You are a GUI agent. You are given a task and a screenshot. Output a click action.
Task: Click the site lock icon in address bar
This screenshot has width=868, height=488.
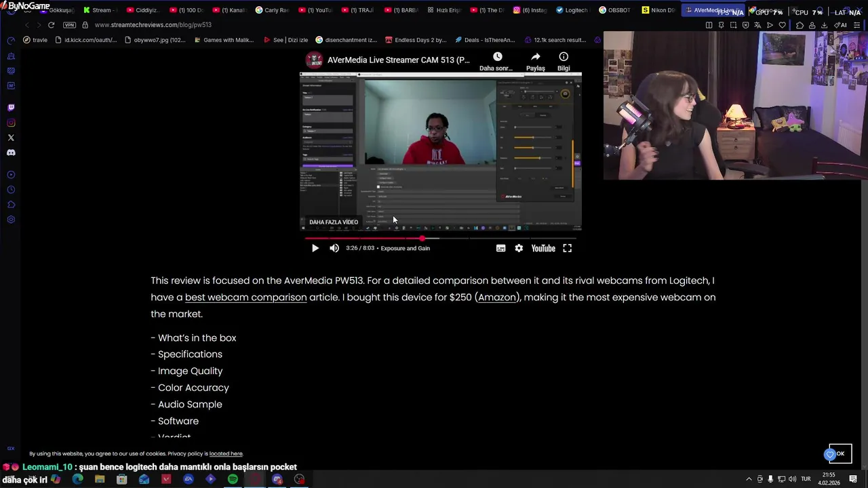[85, 25]
